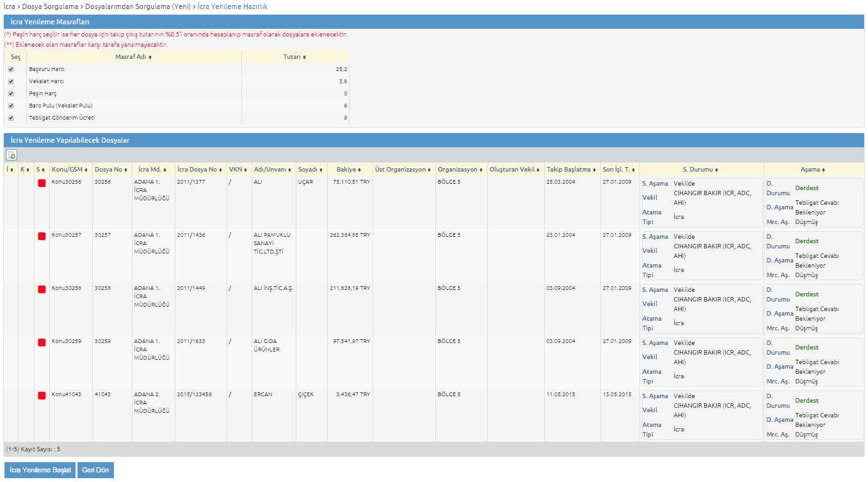The height and width of the screenshot is (482, 868).
Task: Sort table by Son İşl. T. column
Action: 620,170
